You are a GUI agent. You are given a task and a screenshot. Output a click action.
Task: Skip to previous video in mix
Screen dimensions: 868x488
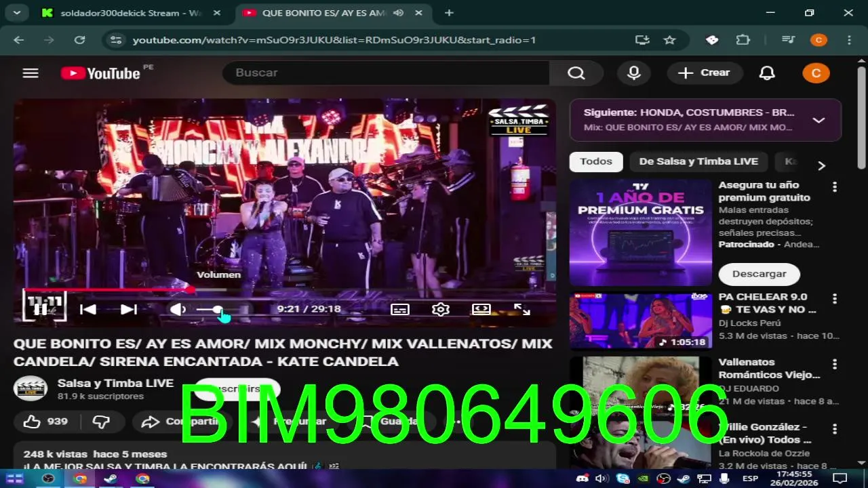88,309
